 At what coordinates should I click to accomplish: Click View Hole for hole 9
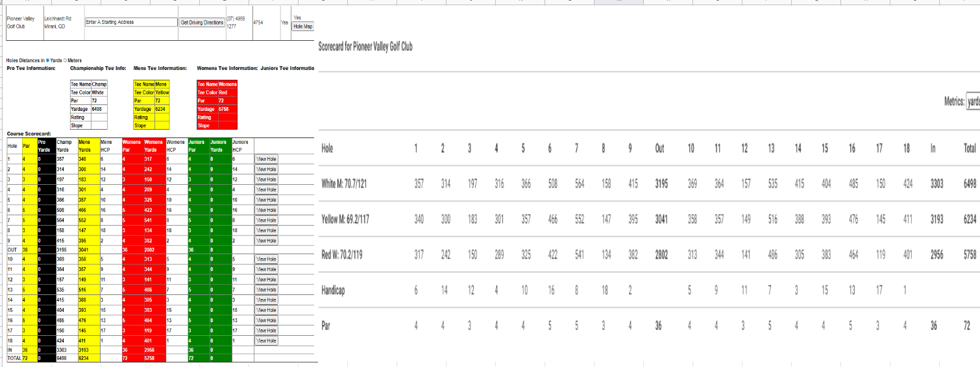267,241
